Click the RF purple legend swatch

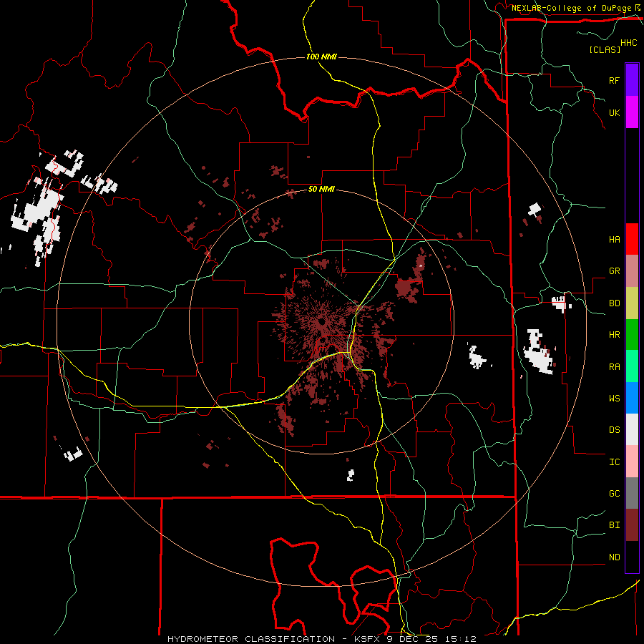(632, 80)
